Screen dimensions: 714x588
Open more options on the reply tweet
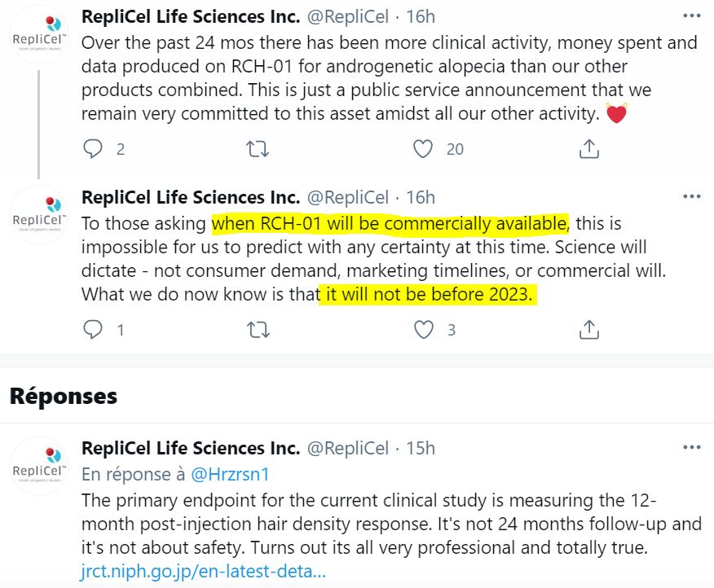[691, 447]
